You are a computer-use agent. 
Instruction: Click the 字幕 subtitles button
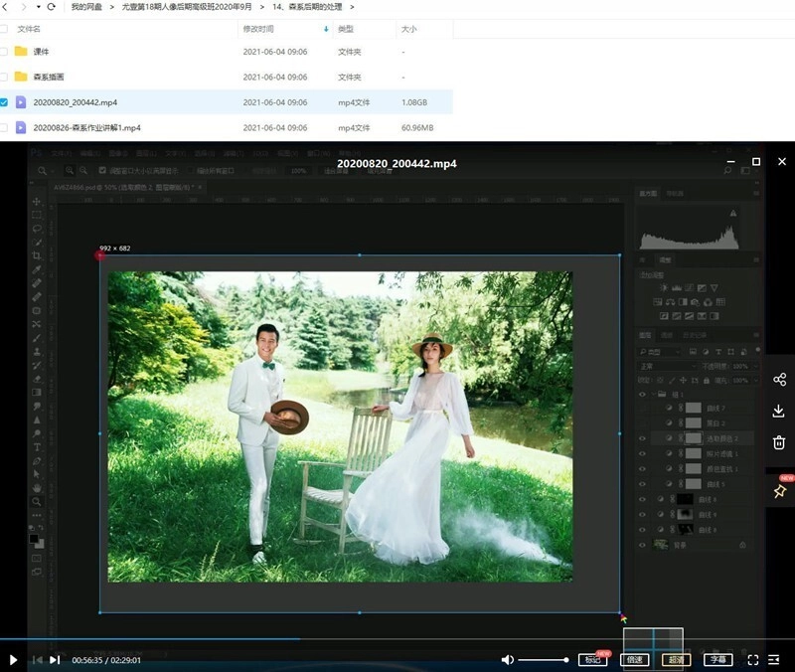717,659
